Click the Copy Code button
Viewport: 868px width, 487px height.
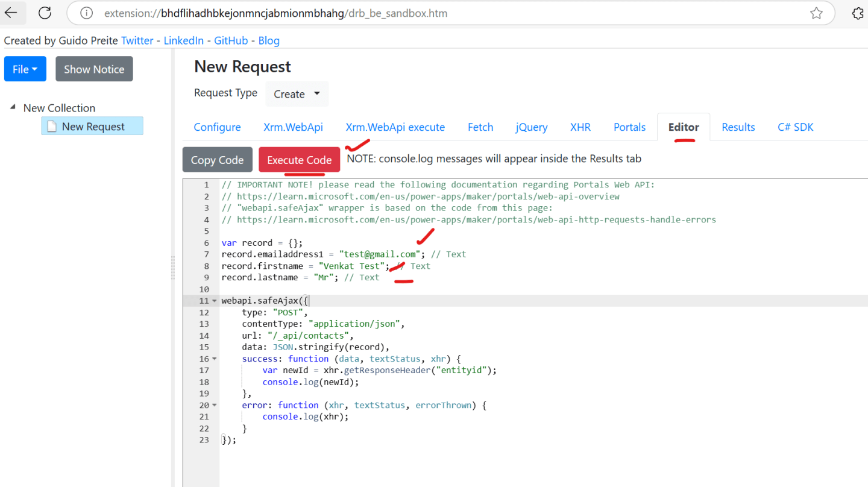point(217,159)
